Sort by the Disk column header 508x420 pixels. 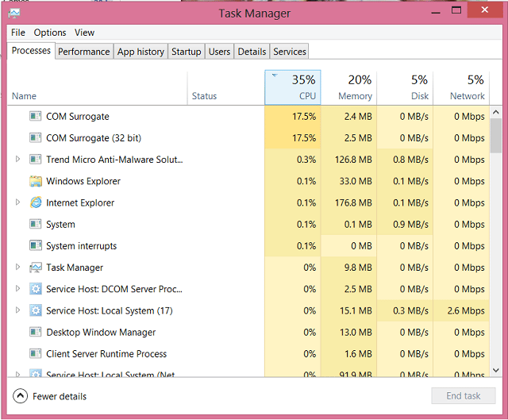(x=405, y=87)
